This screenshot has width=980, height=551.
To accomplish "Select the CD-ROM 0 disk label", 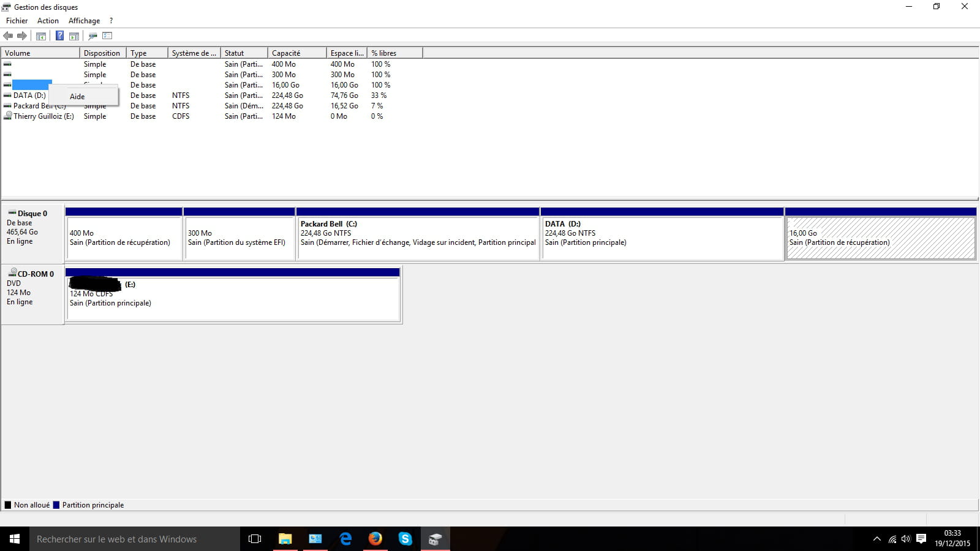I will [32, 294].
